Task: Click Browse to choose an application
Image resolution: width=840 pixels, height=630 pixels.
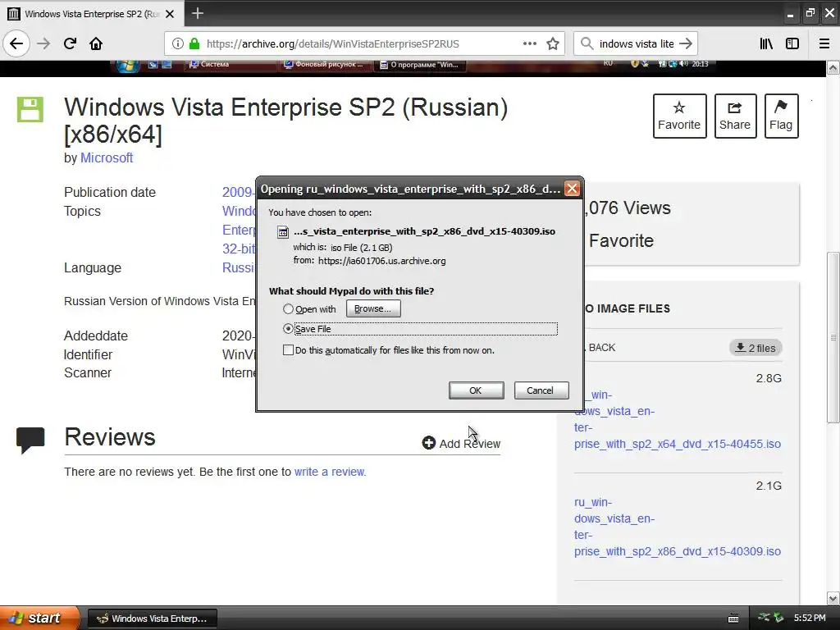Action: (x=373, y=308)
